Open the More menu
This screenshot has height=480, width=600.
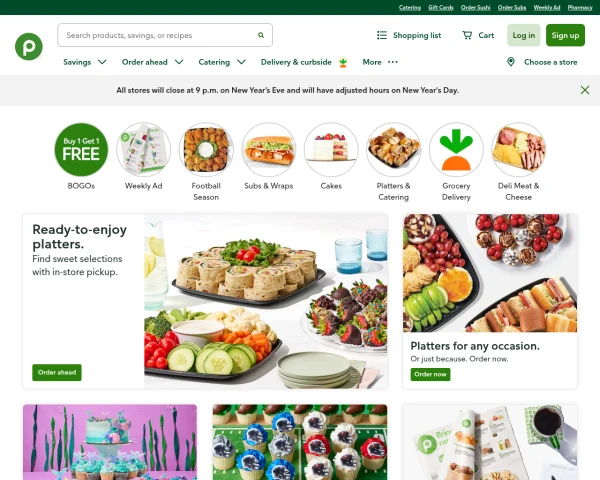point(380,62)
